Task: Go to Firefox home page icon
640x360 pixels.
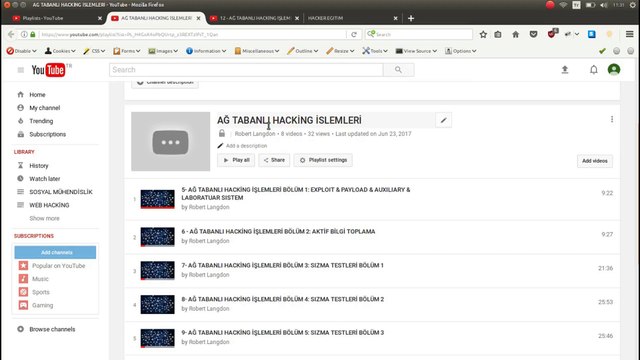Action: coord(516,34)
